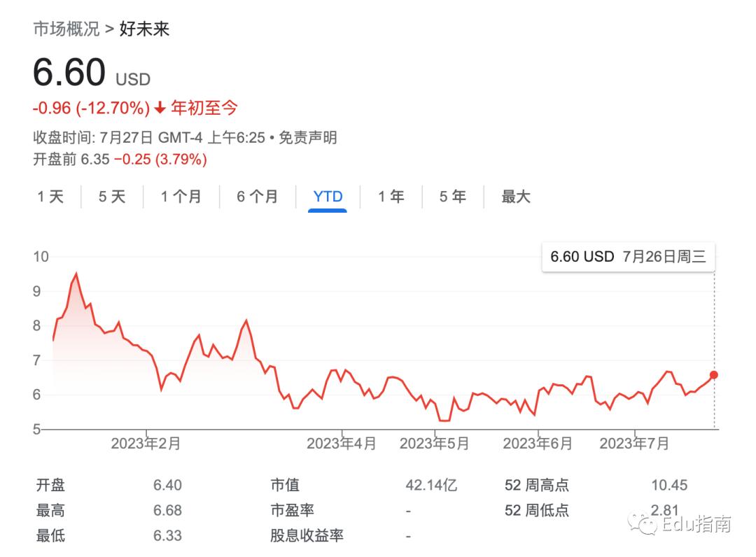Show the 最大 time range
The width and height of the screenshot is (756, 557).
pos(516,197)
